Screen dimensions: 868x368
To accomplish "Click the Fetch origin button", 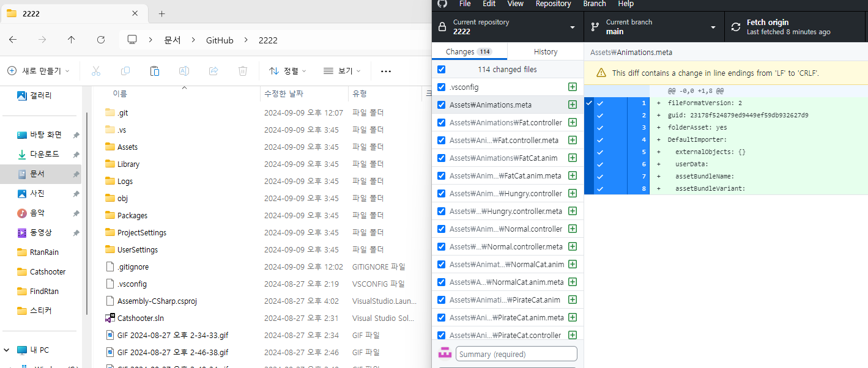I will [796, 27].
